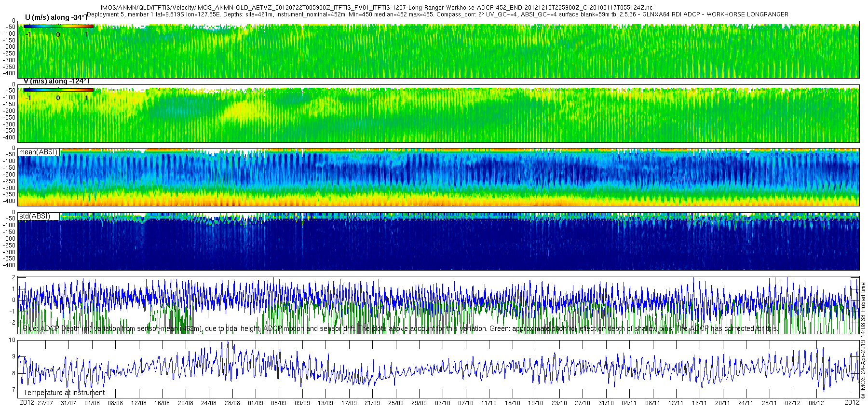This screenshot has height=410, width=868.
Task: Click the 'std(ABSI)' panel label
Action: click(x=35, y=216)
